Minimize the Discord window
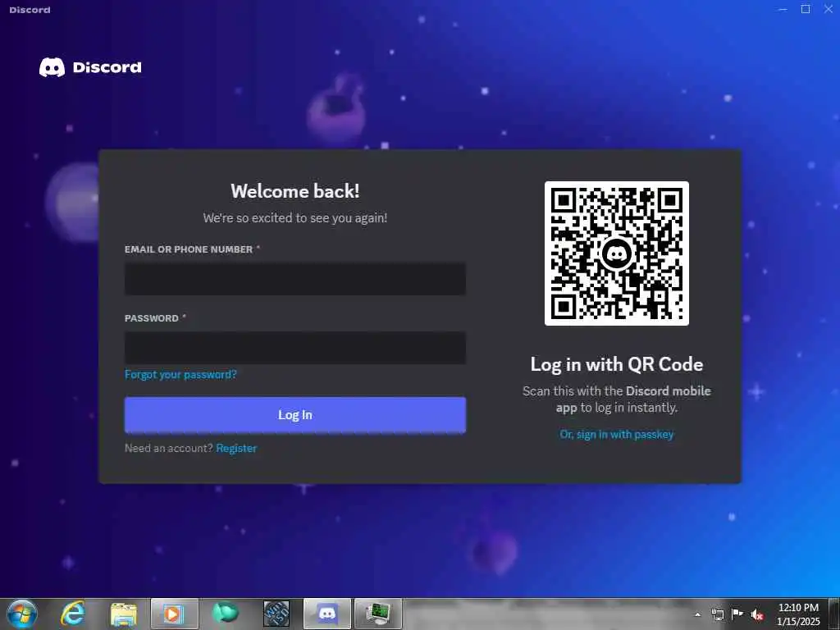Image resolution: width=840 pixels, height=630 pixels. click(783, 9)
